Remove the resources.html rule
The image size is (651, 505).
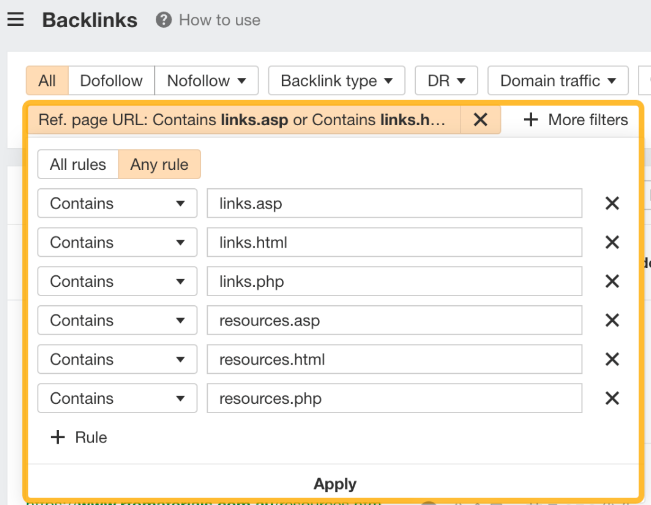[612, 359]
